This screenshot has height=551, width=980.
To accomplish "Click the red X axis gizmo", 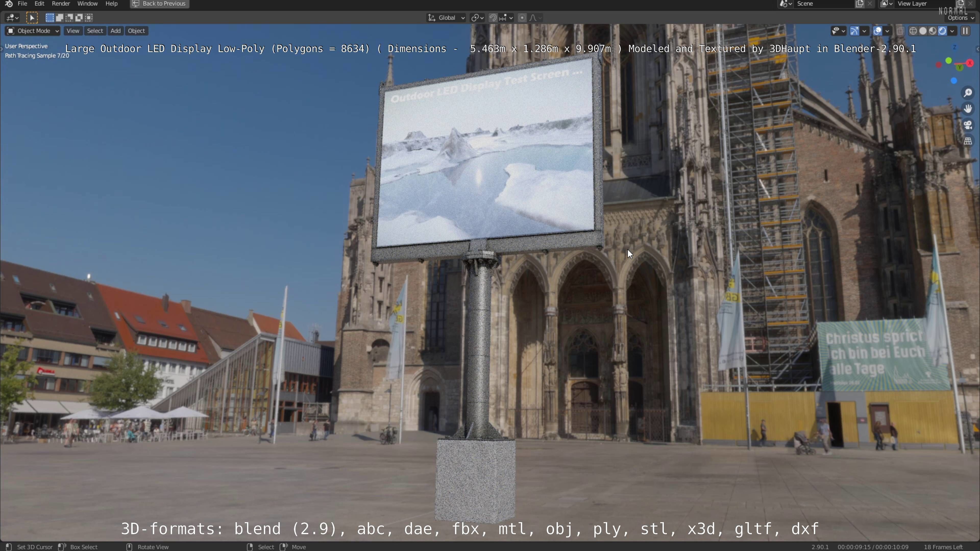I will point(970,63).
